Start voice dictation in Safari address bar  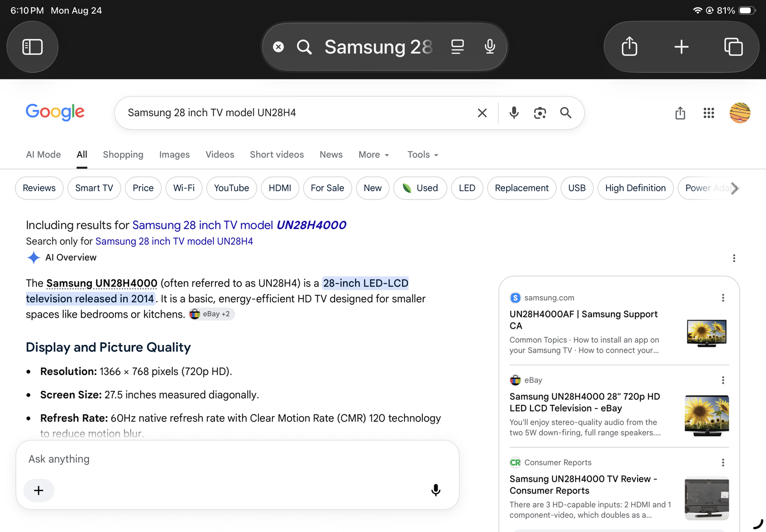(490, 47)
